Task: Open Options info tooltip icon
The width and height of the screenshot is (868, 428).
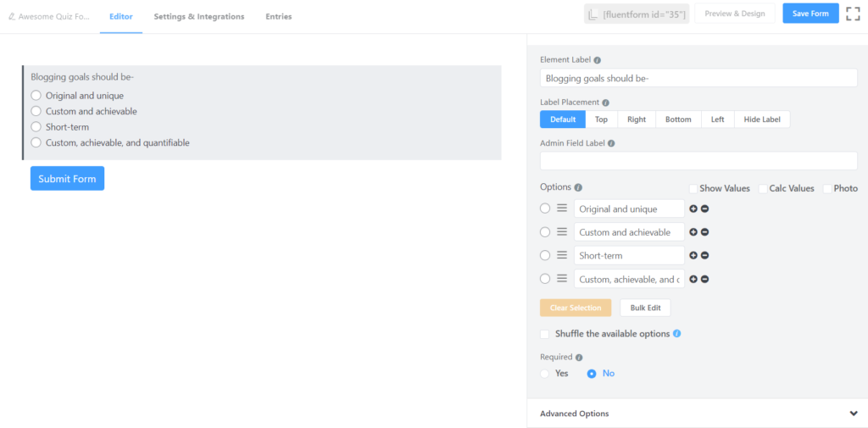Action: (x=578, y=187)
